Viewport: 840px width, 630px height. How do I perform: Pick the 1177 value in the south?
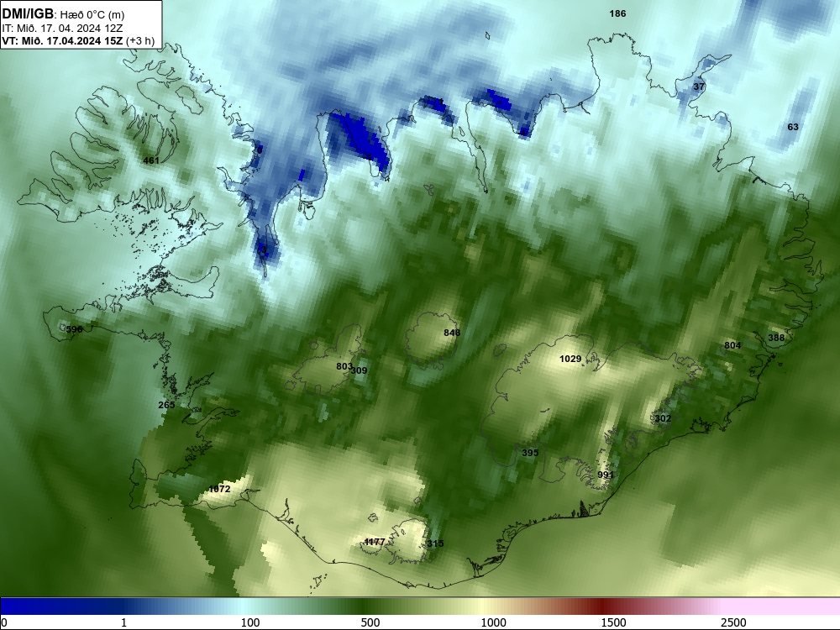375,542
